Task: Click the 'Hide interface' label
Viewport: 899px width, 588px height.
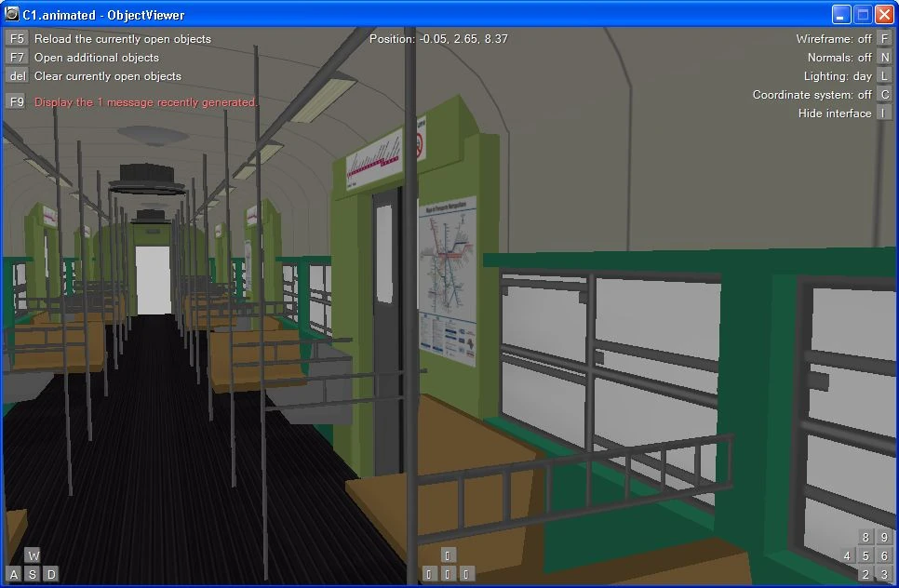Action: tap(835, 114)
